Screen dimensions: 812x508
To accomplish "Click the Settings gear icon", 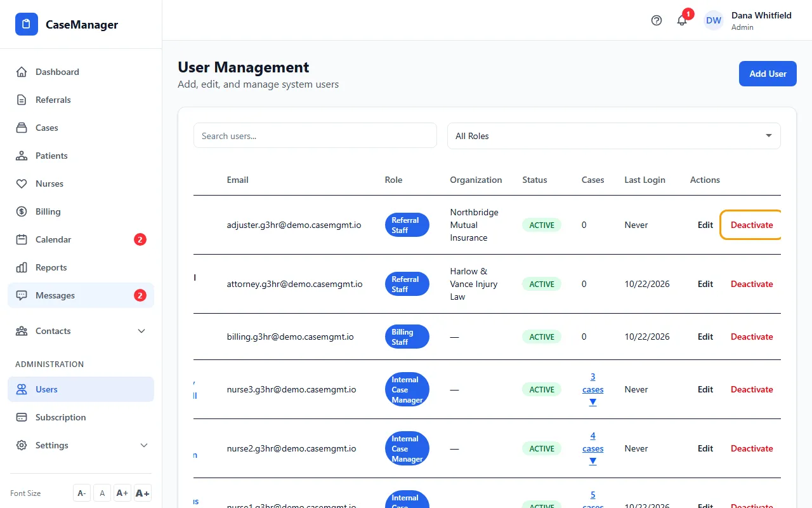I will [x=22, y=445].
